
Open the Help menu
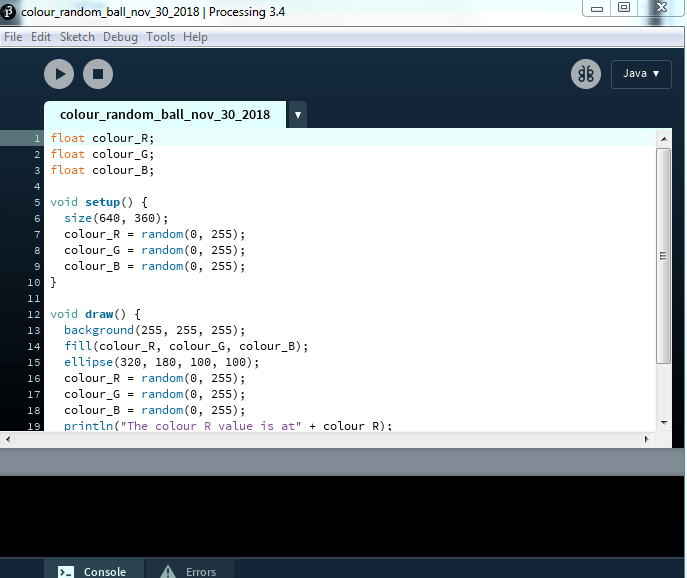(196, 37)
